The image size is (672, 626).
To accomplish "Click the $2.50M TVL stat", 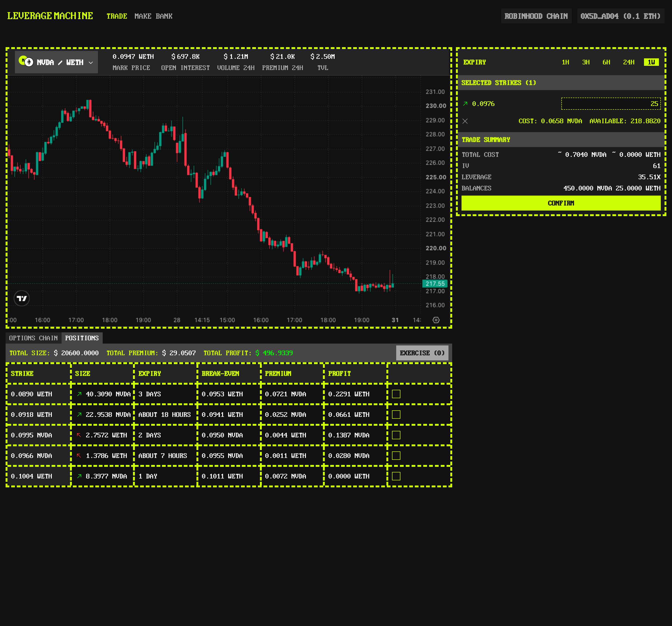I will (x=322, y=57).
